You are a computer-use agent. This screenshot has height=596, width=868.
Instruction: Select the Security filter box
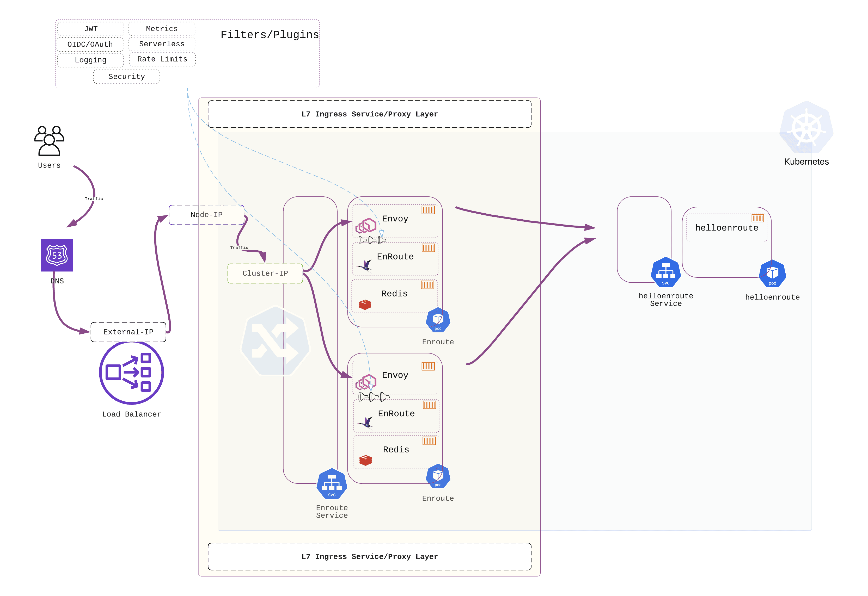coord(127,77)
